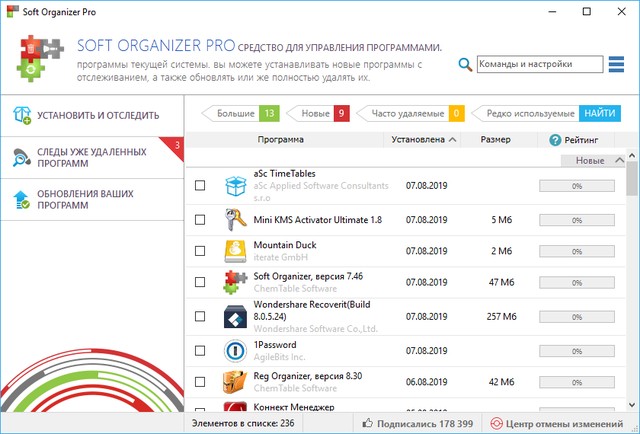Click the Soft Organizer Pro puzzle logo

click(41, 58)
